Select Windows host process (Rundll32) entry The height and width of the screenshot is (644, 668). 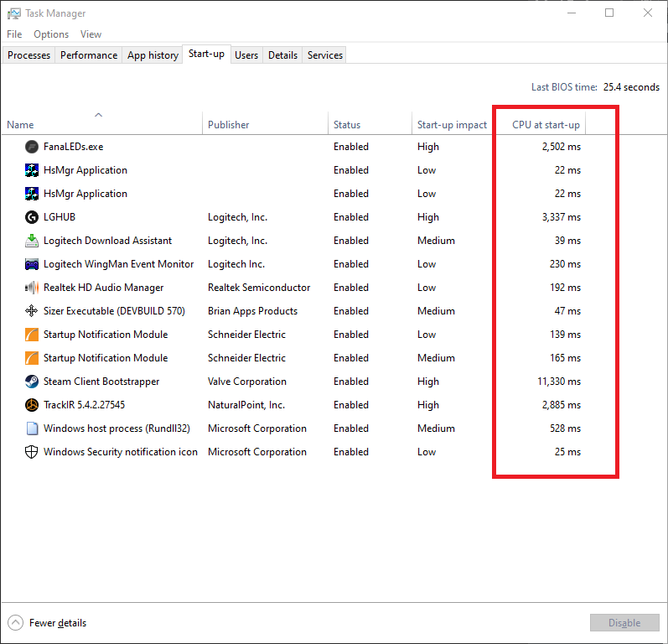point(117,428)
